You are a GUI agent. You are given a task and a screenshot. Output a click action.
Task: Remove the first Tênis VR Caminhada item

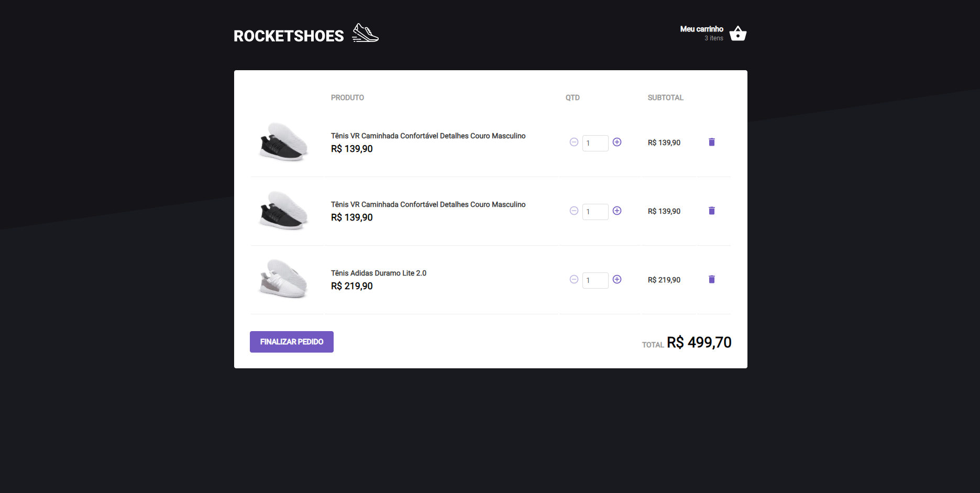711,142
